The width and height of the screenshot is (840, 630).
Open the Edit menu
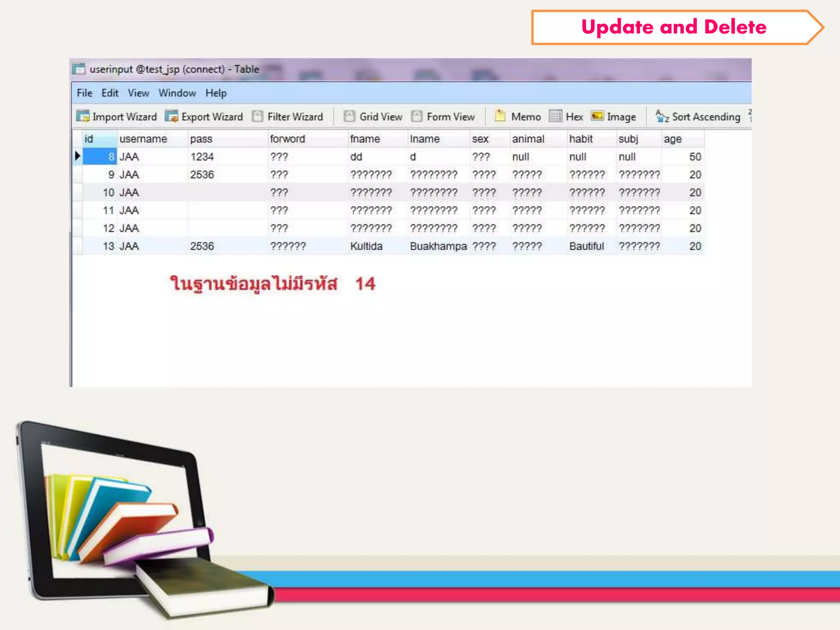[x=110, y=93]
